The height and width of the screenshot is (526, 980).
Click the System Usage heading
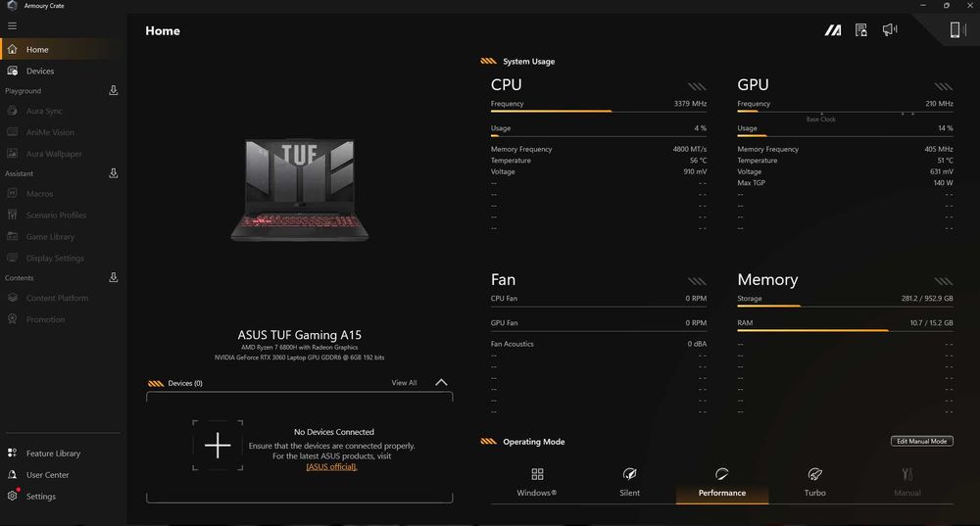[x=529, y=62]
